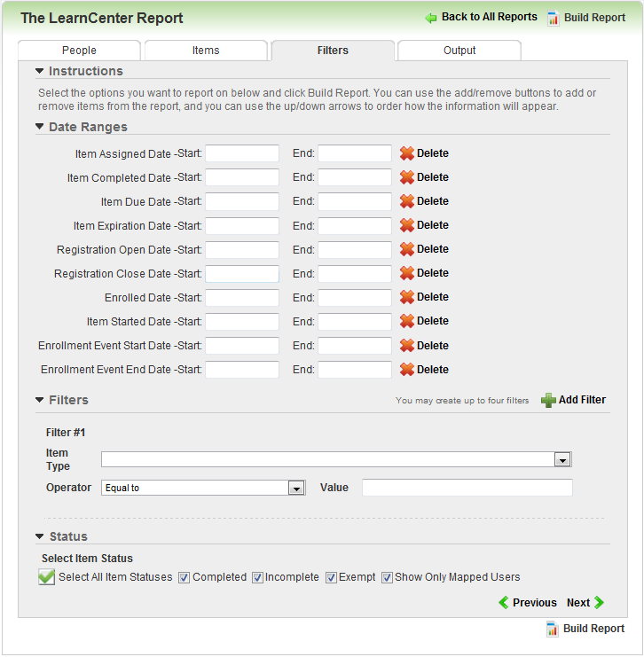Click the green Back to All Reports arrow icon
The image size is (644, 657).
pyautogui.click(x=430, y=18)
